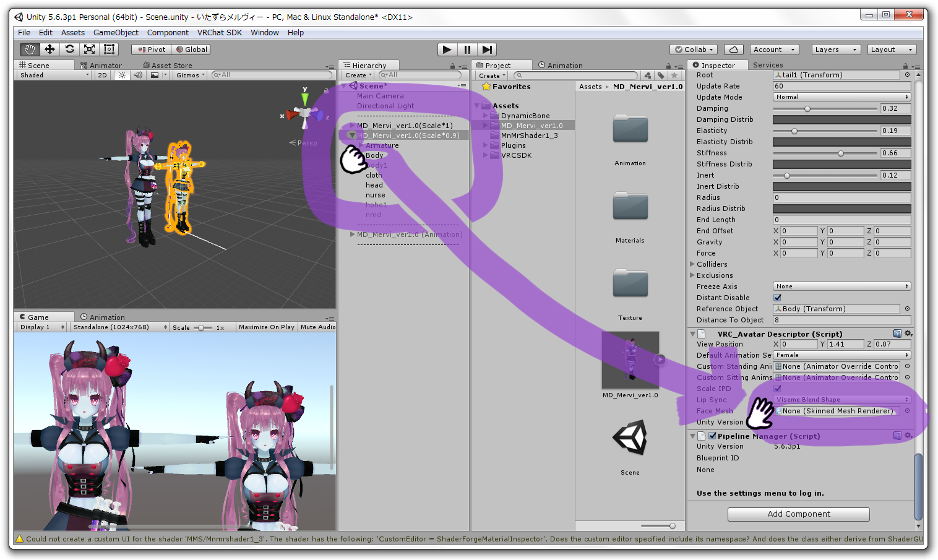
Task: Open Account dropdown
Action: coord(773,50)
